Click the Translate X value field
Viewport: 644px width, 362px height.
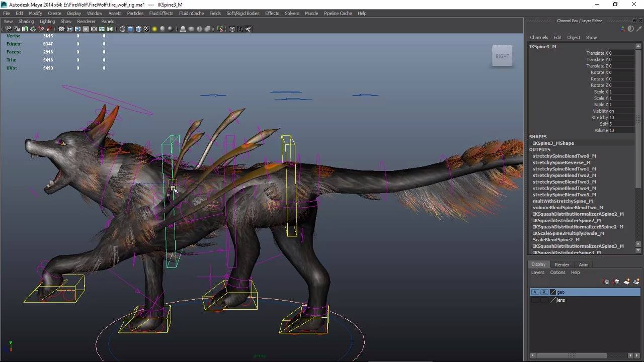621,53
